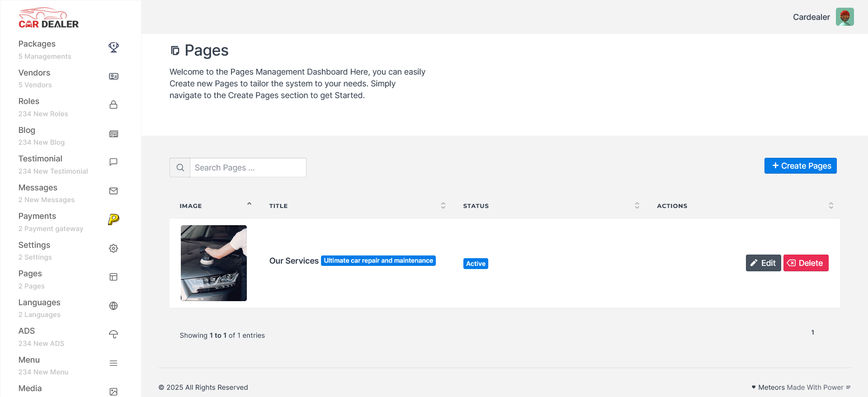This screenshot has width=868, height=397.
Task: Open Messages via the envelope icon
Action: 113,191
